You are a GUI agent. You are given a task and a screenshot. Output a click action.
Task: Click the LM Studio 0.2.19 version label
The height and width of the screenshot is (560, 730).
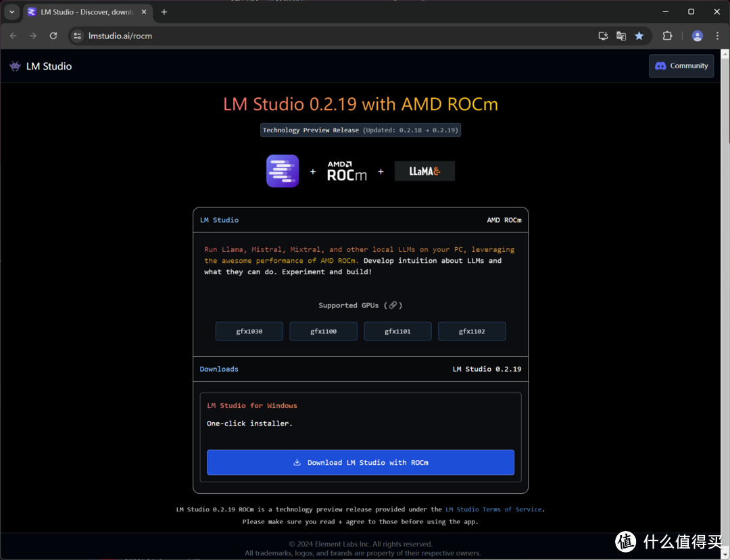click(487, 369)
